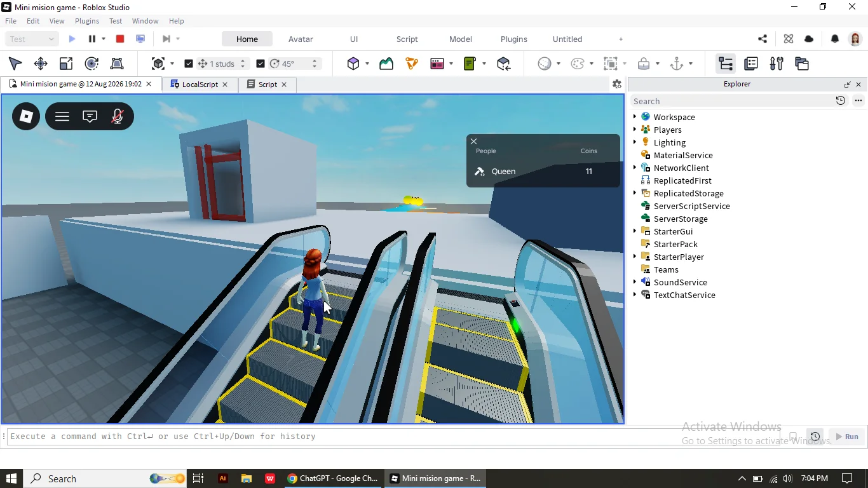The image size is (868, 488).
Task: Toggle the move snapping checkbox
Action: coord(189,64)
